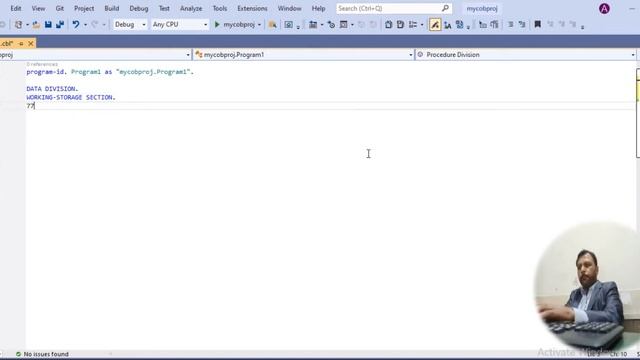This screenshot has width=640, height=360.
Task: Toggle the highlighted pen toolbar button
Action: coord(435,25)
